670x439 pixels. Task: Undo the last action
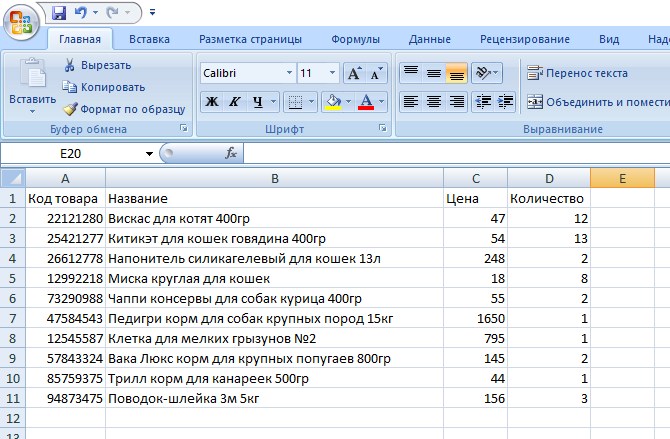[80, 13]
